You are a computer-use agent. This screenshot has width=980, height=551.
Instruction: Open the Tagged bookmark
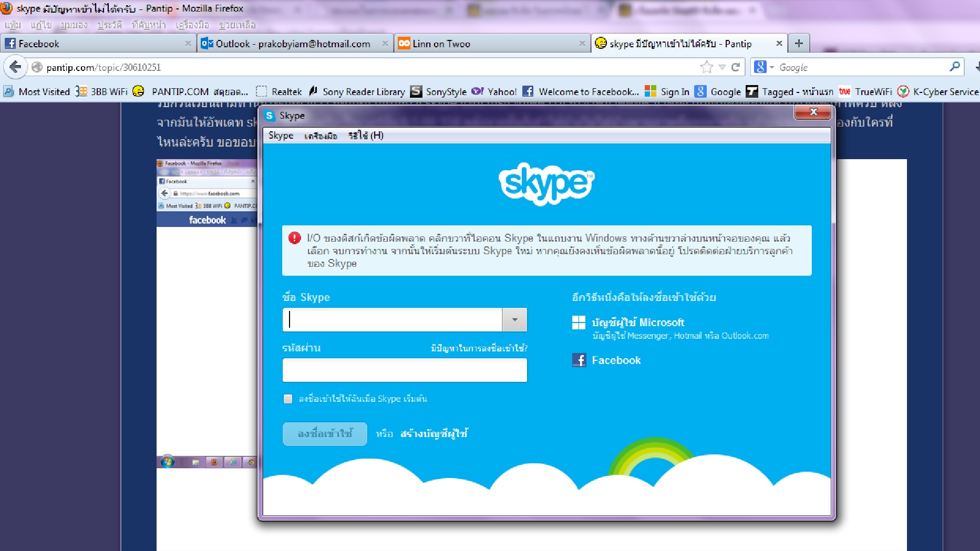pyautogui.click(x=790, y=92)
